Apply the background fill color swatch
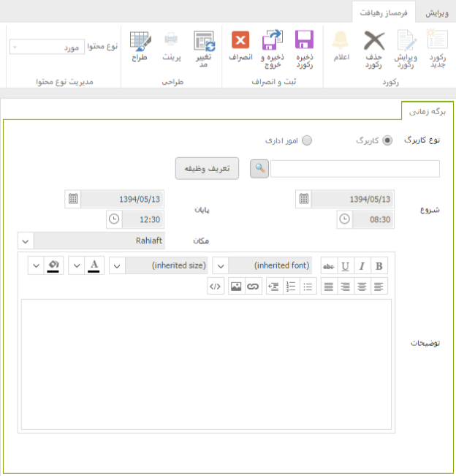 click(53, 265)
